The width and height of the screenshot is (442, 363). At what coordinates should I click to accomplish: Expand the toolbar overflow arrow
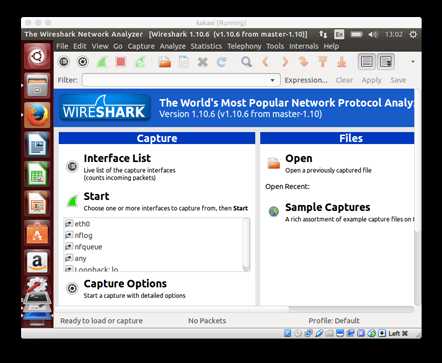click(413, 62)
